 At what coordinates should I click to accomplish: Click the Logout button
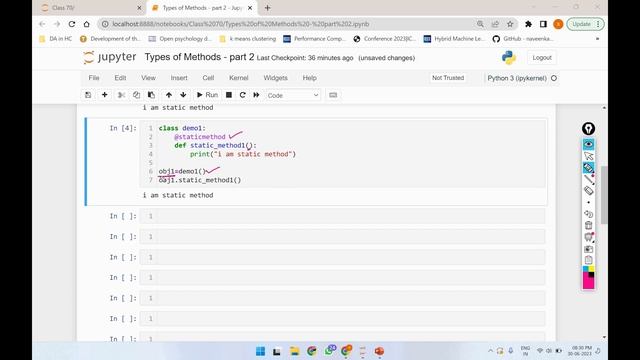click(x=542, y=58)
